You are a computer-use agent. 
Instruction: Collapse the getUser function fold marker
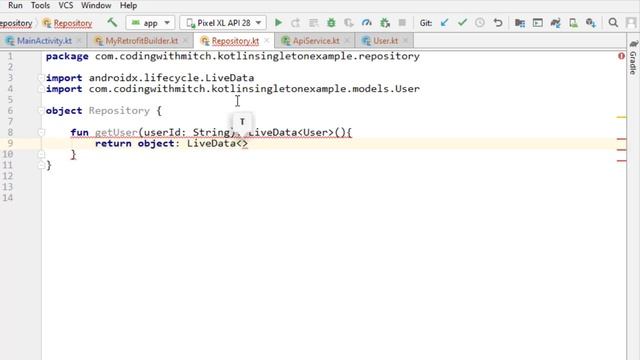pos(41,132)
